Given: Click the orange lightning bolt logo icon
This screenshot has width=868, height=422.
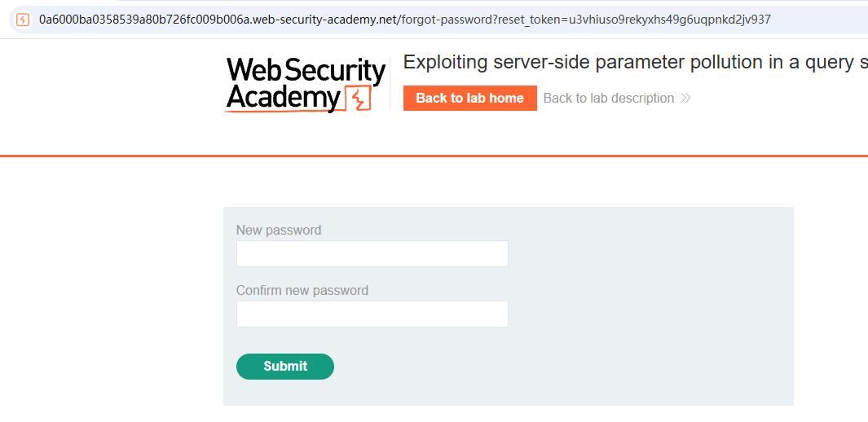Looking at the screenshot, I should coord(358,99).
